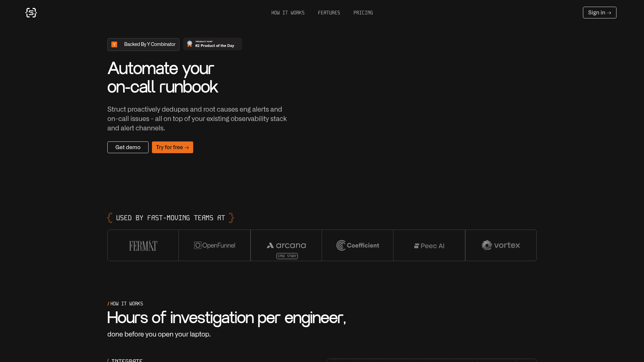
Task: Open #2 Product of the Day badge
Action: pyautogui.click(x=213, y=44)
